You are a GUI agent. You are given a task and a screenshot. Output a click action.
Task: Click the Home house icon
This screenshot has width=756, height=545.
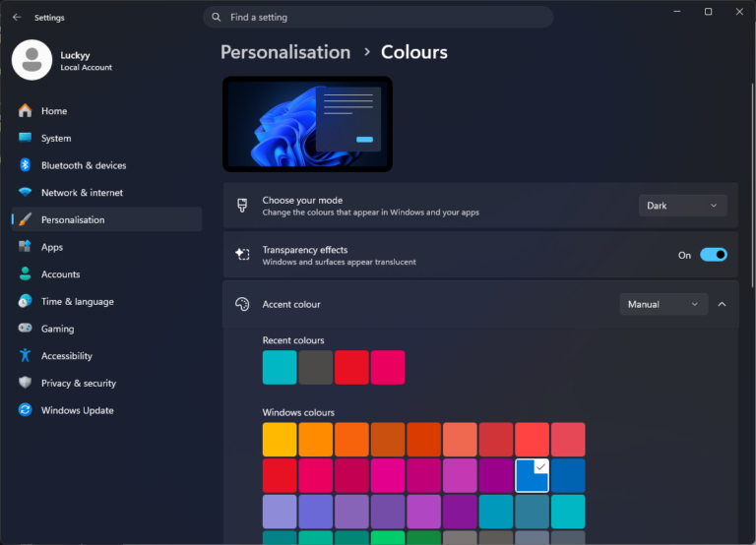[x=25, y=111]
